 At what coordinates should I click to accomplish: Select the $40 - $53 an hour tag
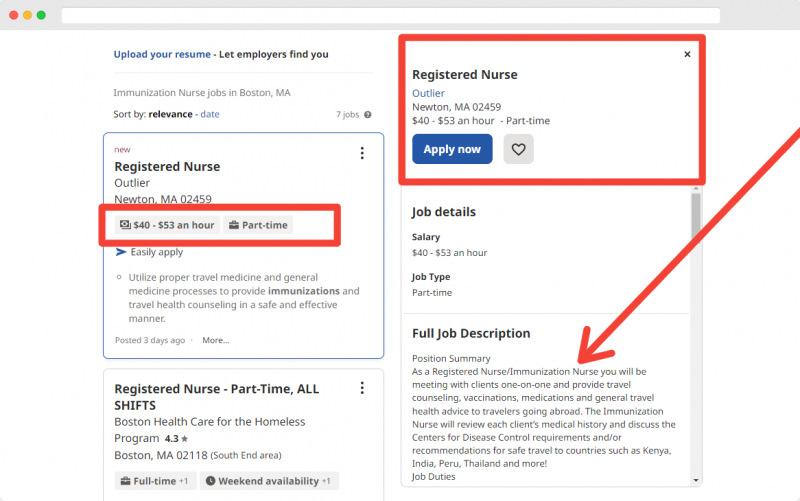click(167, 225)
